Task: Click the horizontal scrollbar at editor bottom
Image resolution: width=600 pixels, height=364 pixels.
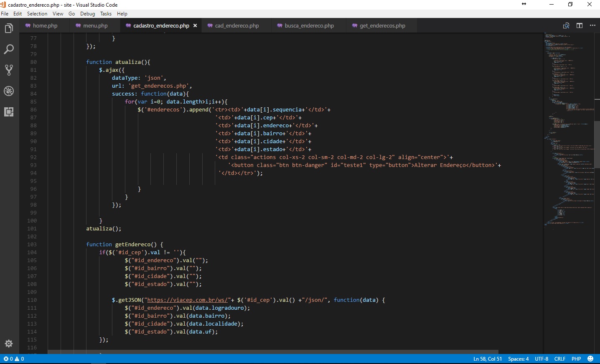Action: (x=273, y=352)
